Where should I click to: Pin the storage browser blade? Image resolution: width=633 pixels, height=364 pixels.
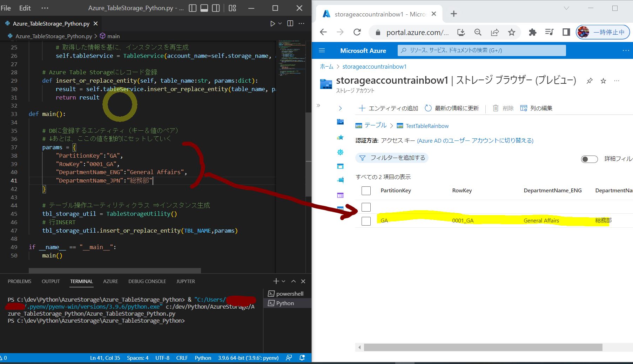[590, 81]
